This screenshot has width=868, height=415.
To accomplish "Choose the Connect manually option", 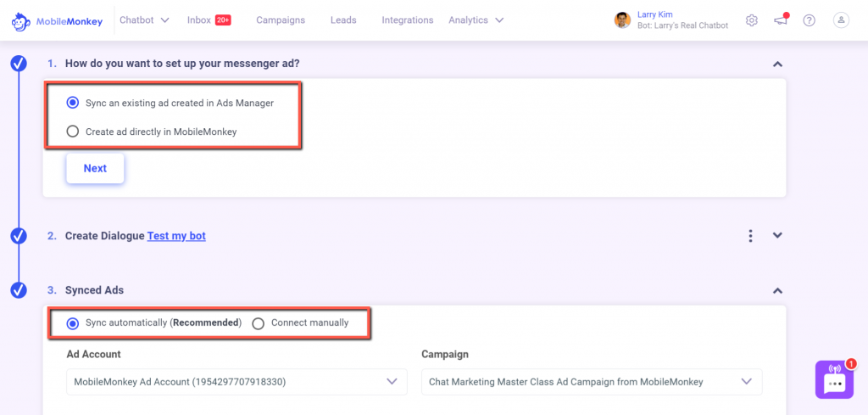I will 301,323.
